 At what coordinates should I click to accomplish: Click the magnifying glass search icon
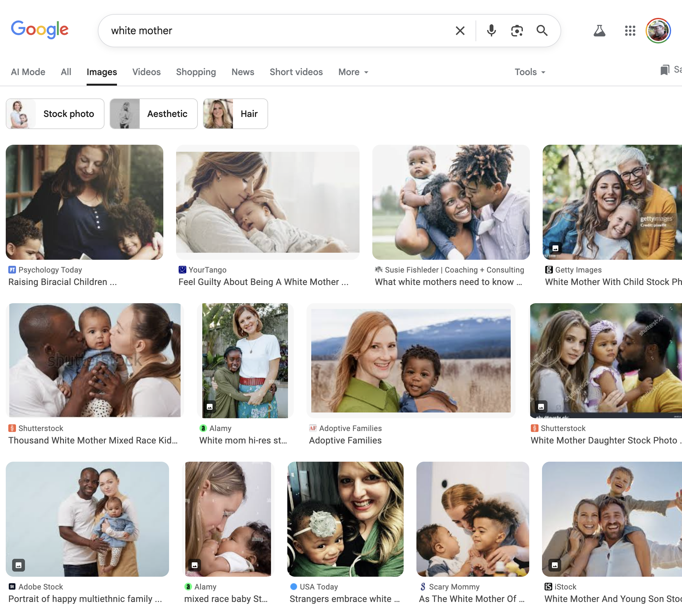[542, 31]
